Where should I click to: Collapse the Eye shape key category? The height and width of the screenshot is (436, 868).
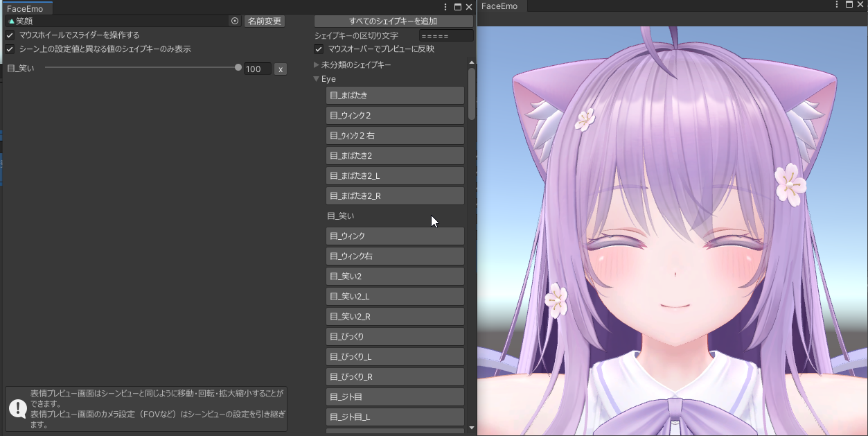[317, 78]
